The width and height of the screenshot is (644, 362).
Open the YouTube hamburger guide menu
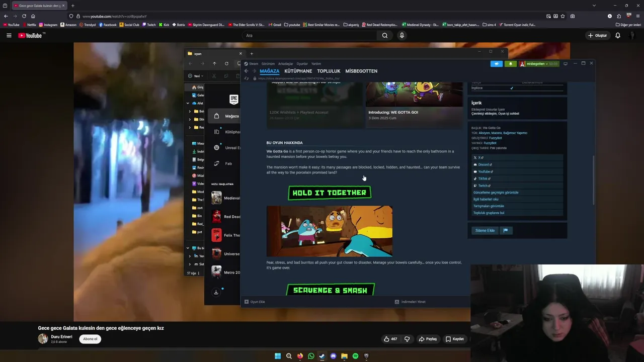point(9,35)
